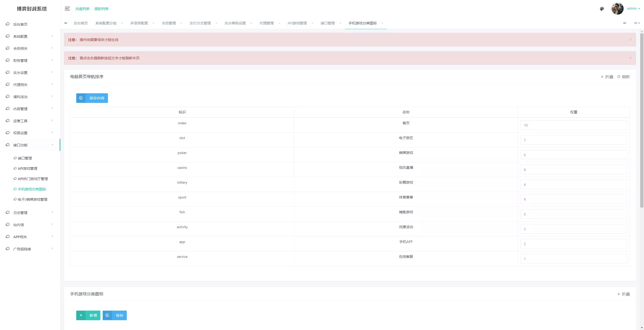644x330 pixels.
Task: Click the 保存内容 check icon button
Action: pyautogui.click(x=81, y=98)
